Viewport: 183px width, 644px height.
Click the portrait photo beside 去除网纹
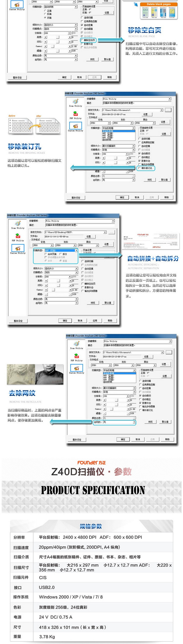coord(35,374)
